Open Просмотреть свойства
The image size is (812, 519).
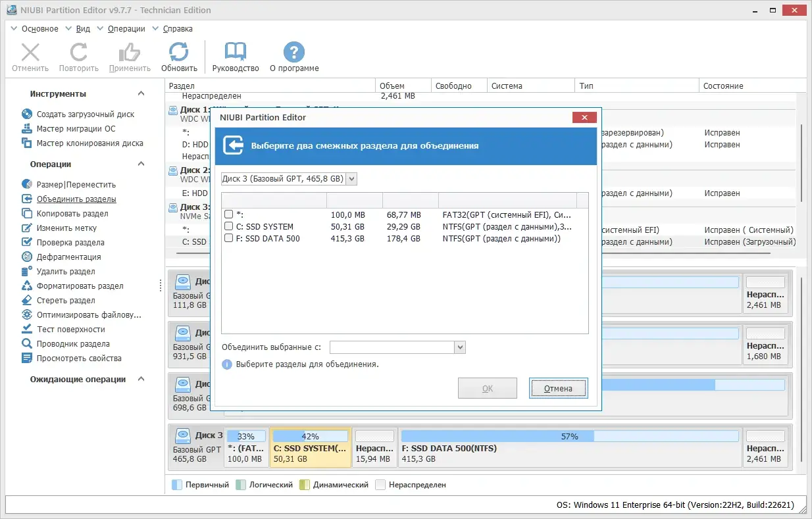coord(79,358)
